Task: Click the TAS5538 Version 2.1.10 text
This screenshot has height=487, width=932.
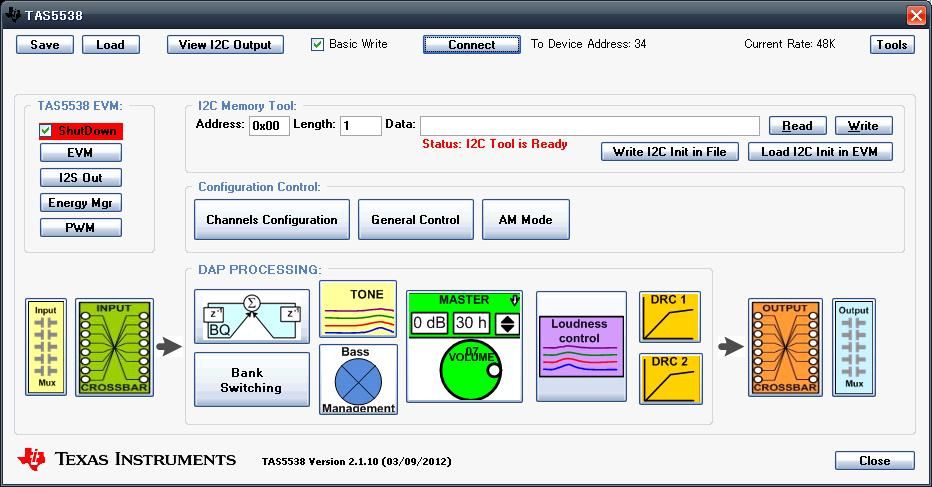Action: [x=357, y=461]
